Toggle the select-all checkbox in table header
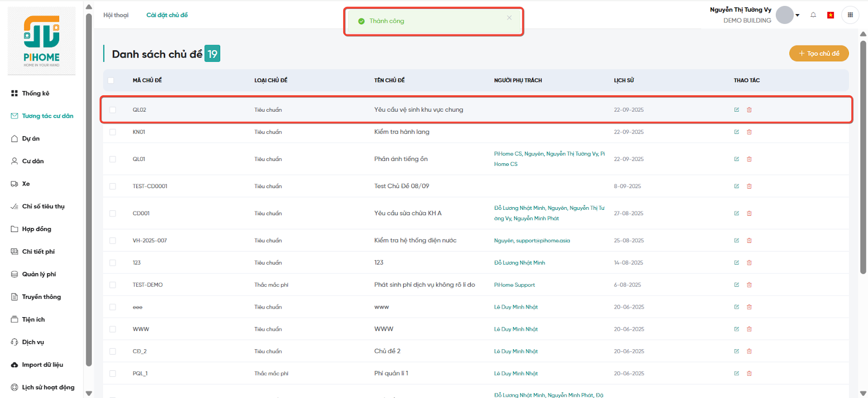 click(x=111, y=81)
